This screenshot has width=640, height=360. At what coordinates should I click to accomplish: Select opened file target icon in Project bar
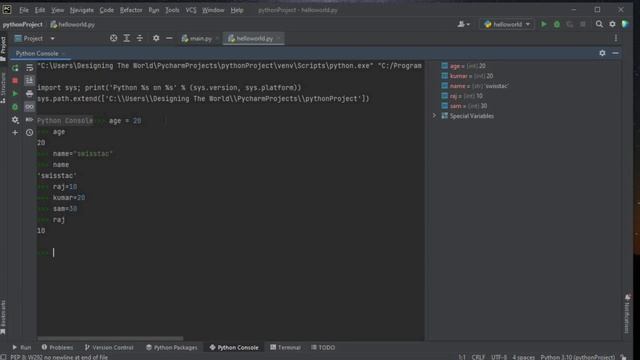pos(113,38)
